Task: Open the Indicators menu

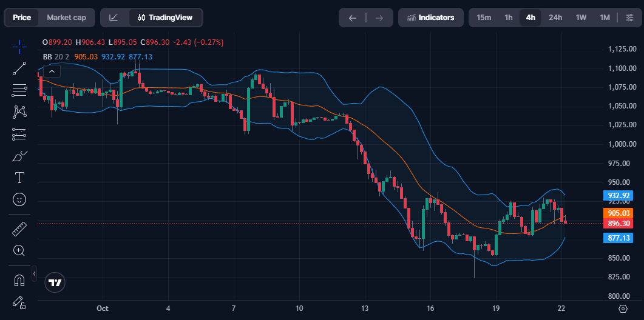Action: 430,18
